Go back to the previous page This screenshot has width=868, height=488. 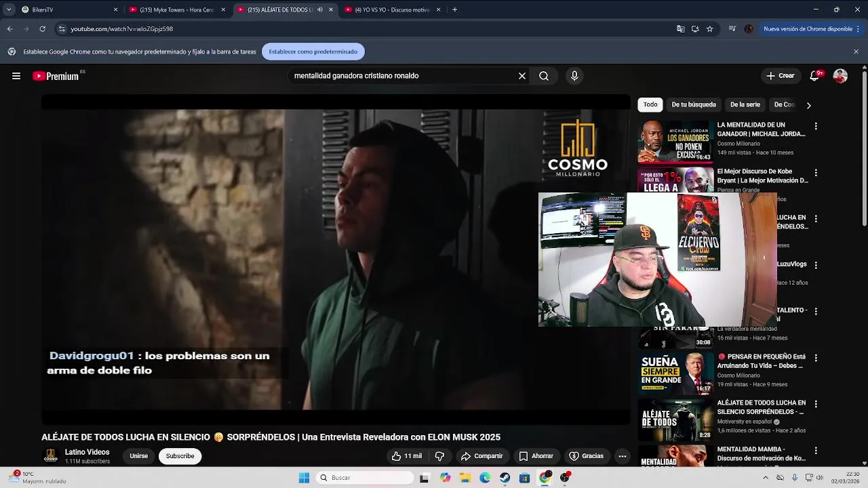pyautogui.click(x=9, y=29)
